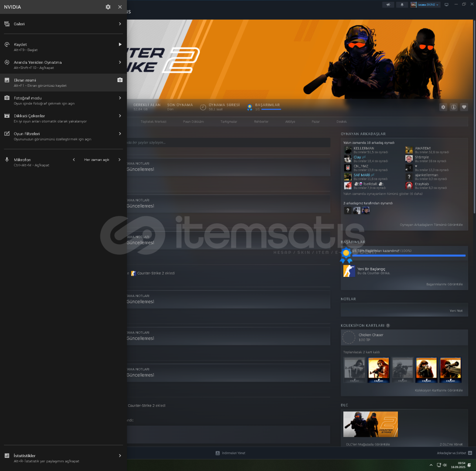Image resolution: width=476 pixels, height=471 pixels.
Task: Open the Destek tab
Action: point(342,122)
